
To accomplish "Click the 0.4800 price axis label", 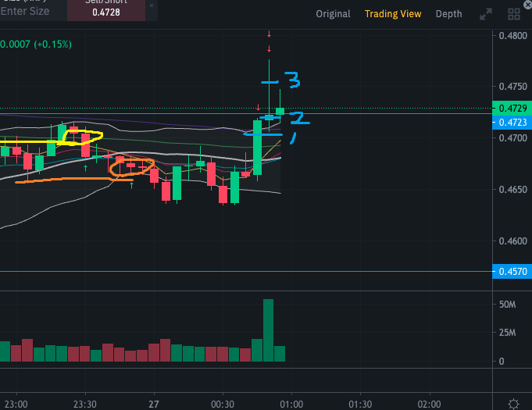I will pos(512,36).
